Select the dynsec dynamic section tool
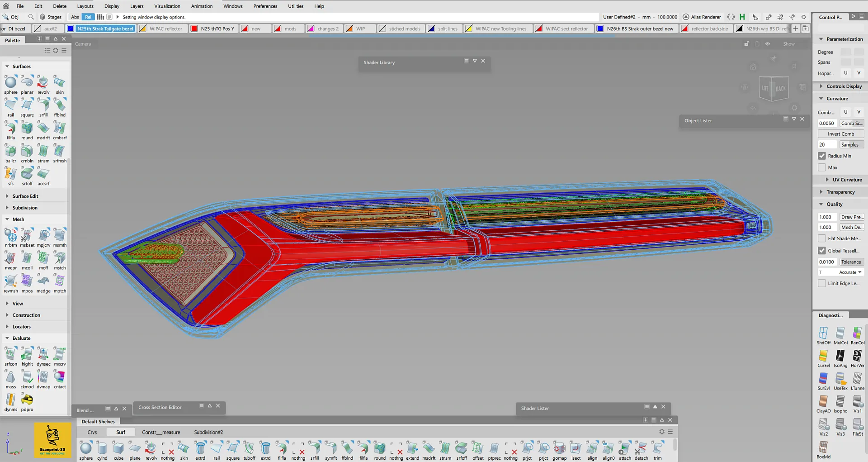868x462 pixels. tap(43, 354)
